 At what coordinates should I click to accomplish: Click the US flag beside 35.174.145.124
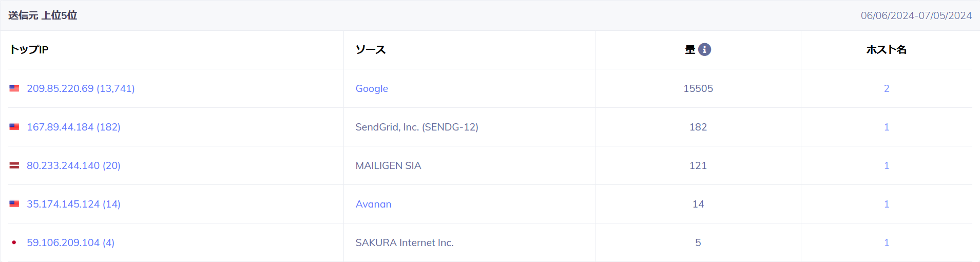(x=14, y=204)
